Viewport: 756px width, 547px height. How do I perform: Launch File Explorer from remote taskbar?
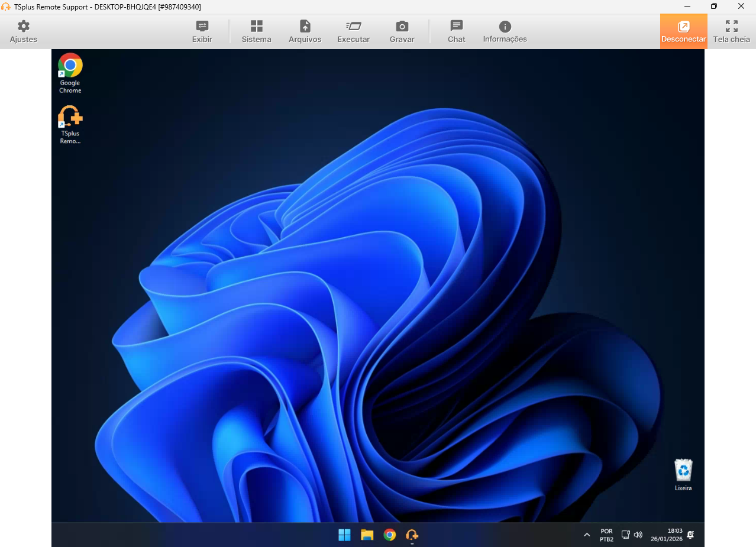pos(367,535)
